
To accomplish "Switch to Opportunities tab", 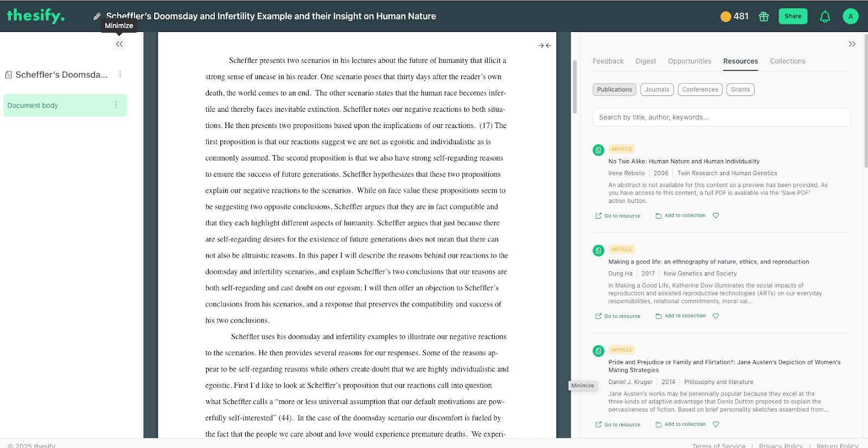I will [x=690, y=61].
